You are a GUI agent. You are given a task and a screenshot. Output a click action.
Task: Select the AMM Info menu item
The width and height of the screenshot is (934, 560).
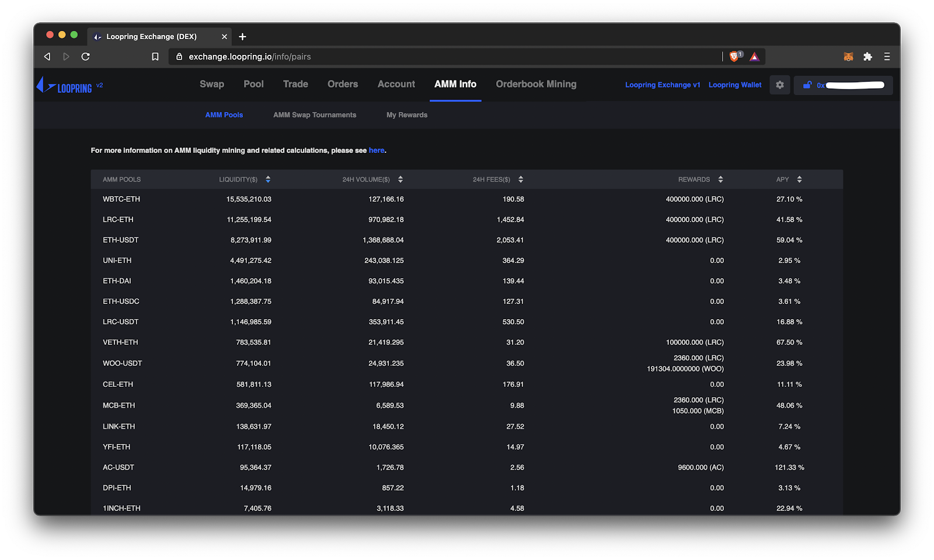pyautogui.click(x=455, y=84)
